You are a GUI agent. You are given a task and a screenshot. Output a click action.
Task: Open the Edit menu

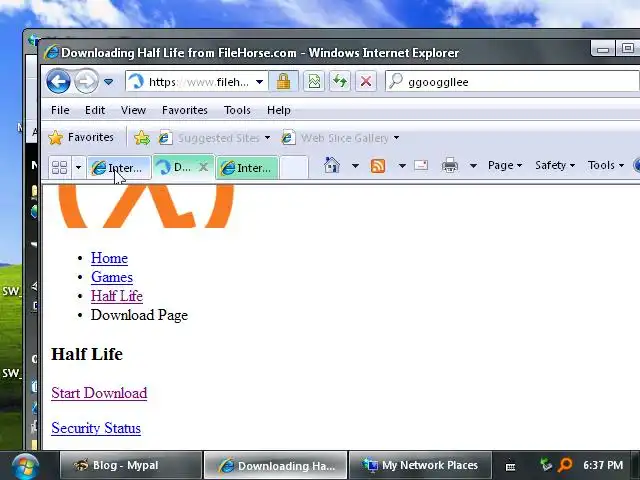click(95, 110)
